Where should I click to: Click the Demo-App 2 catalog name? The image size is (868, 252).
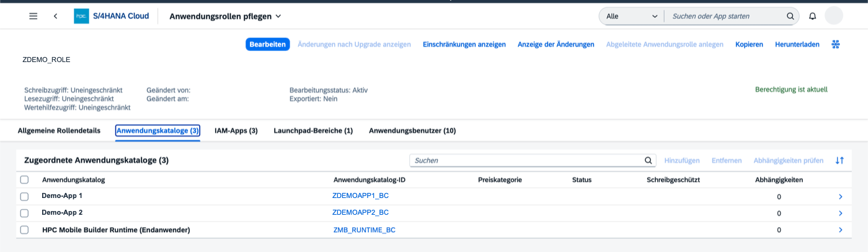coord(62,212)
